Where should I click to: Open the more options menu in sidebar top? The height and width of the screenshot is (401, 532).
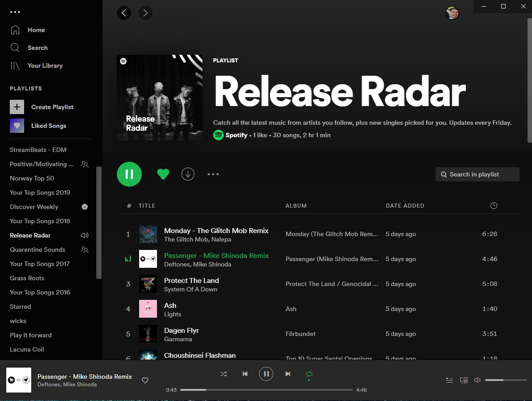coord(15,12)
